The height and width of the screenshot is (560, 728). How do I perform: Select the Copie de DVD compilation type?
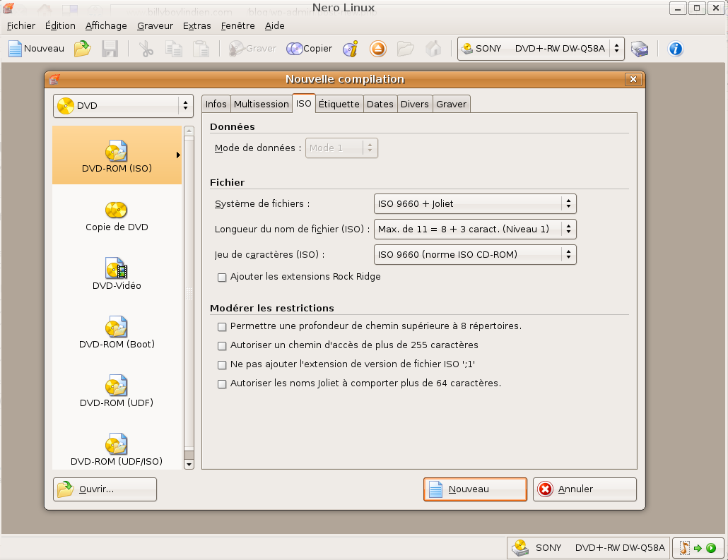click(x=117, y=216)
